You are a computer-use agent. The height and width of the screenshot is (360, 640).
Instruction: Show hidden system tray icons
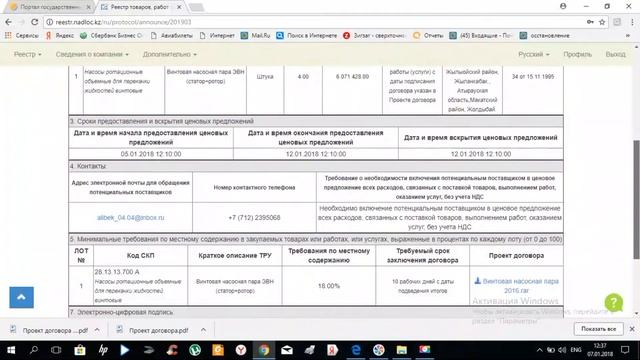pyautogui.click(x=540, y=350)
